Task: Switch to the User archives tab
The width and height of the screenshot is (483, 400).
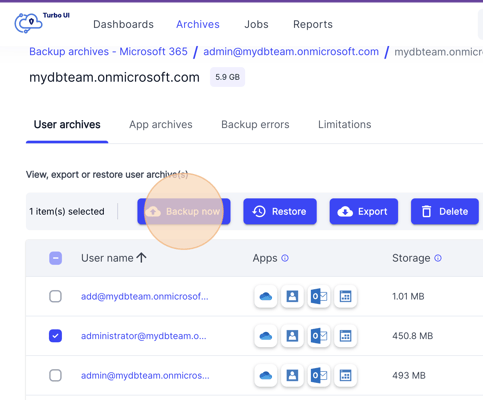Action: (67, 125)
